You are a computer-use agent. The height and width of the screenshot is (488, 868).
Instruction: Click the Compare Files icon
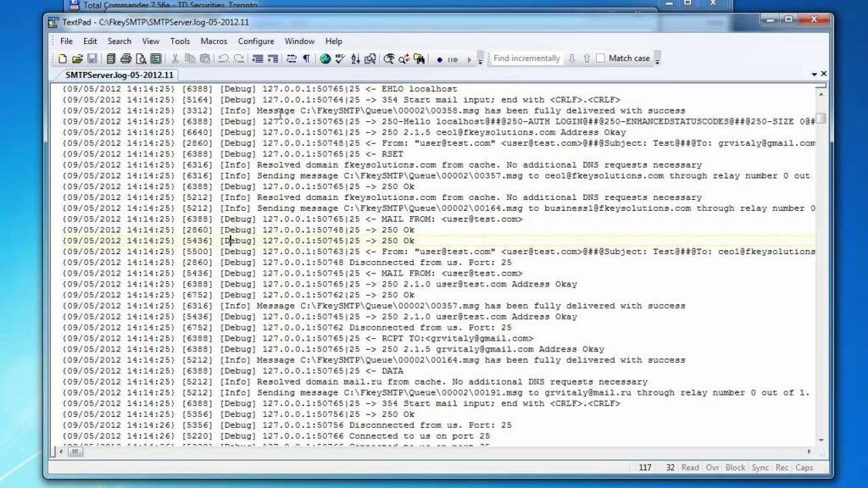click(x=370, y=58)
